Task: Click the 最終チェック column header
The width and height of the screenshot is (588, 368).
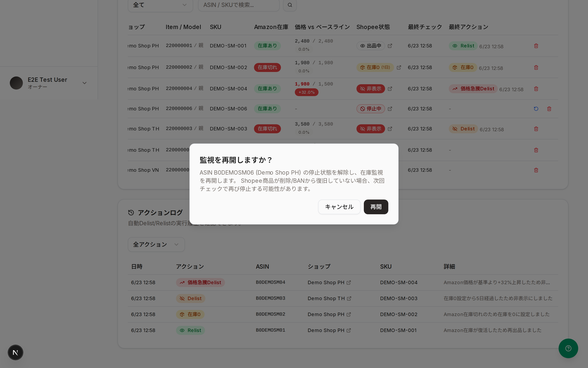Action: [425, 27]
